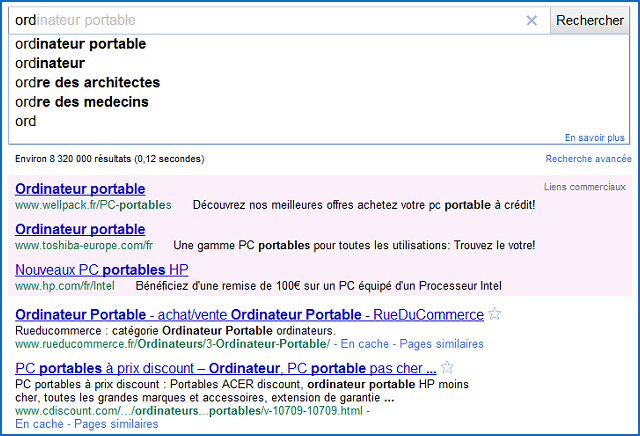Click inside the search input field

coord(270,20)
